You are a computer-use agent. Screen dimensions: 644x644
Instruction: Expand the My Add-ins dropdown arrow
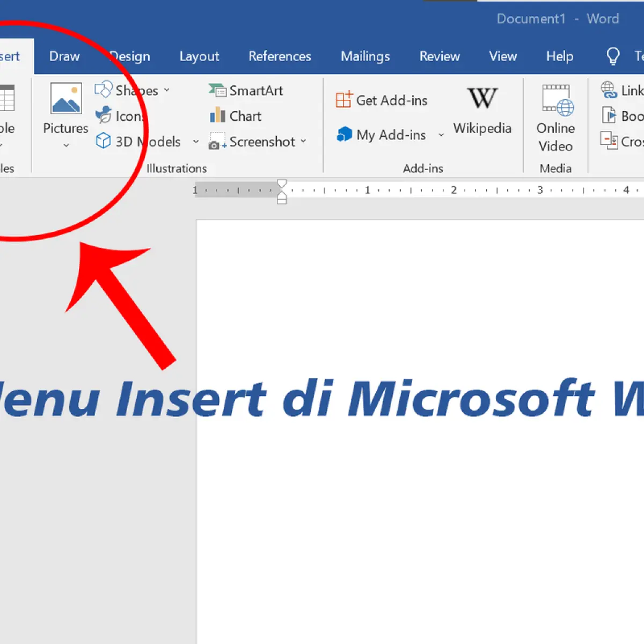coord(441,135)
